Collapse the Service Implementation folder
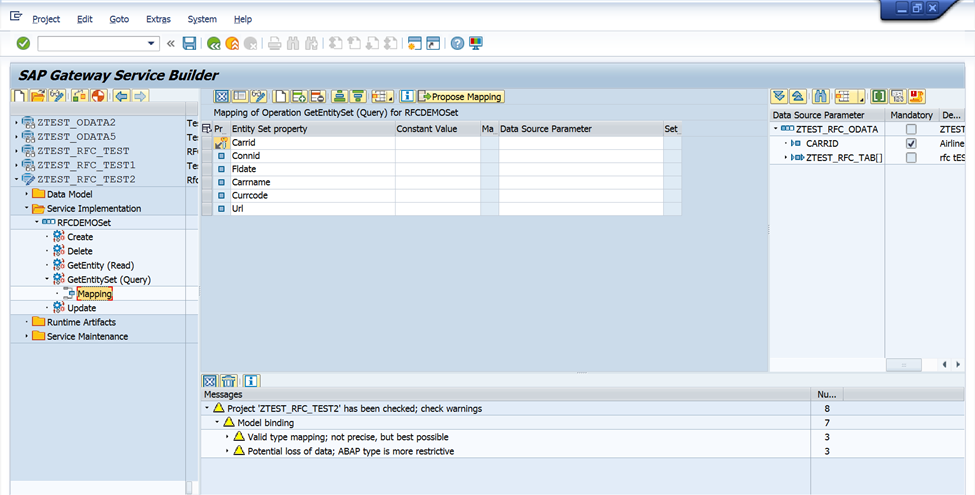 point(26,208)
